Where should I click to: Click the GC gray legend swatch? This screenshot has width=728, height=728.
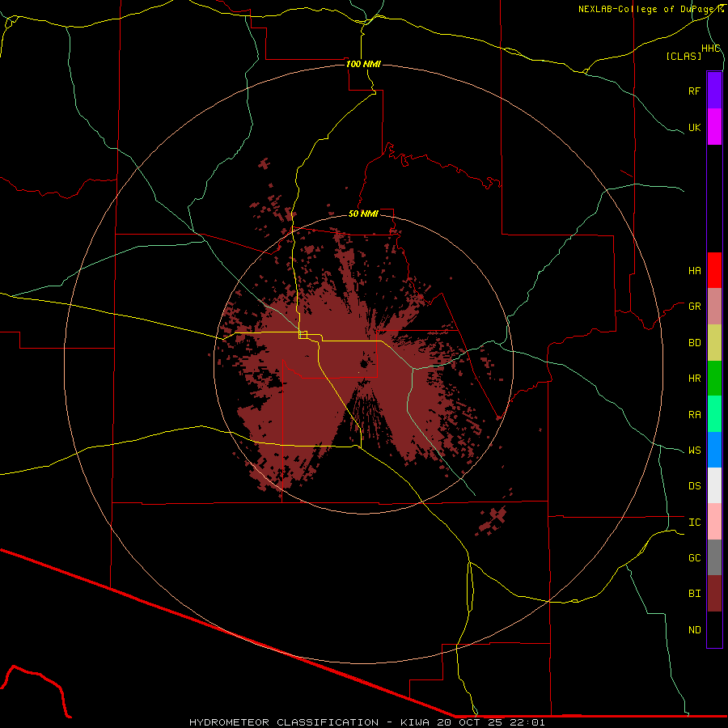click(x=714, y=557)
